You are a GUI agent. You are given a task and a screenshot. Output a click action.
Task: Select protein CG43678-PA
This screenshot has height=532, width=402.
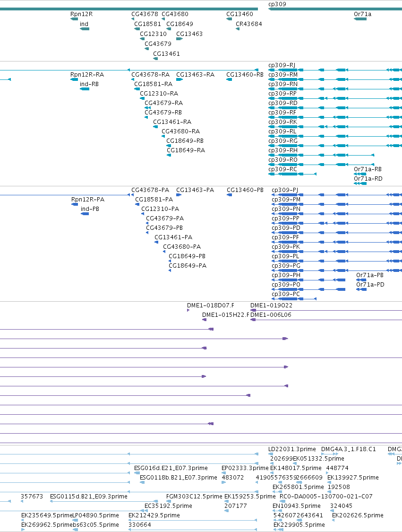click(x=150, y=190)
